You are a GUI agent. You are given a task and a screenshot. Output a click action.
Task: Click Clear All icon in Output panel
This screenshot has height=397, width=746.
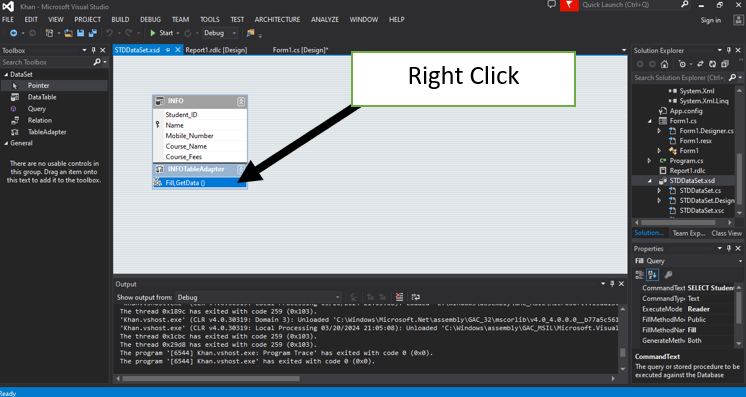point(399,297)
